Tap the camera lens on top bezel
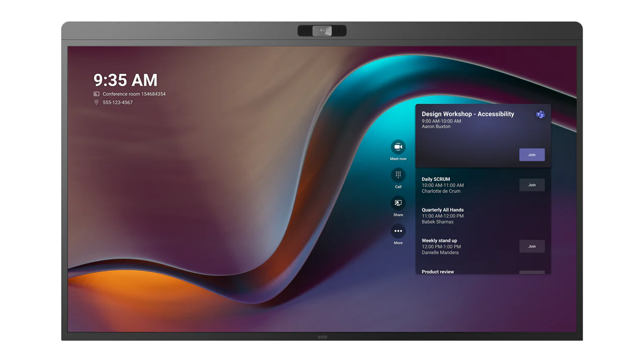The width and height of the screenshot is (644, 362). [x=322, y=31]
